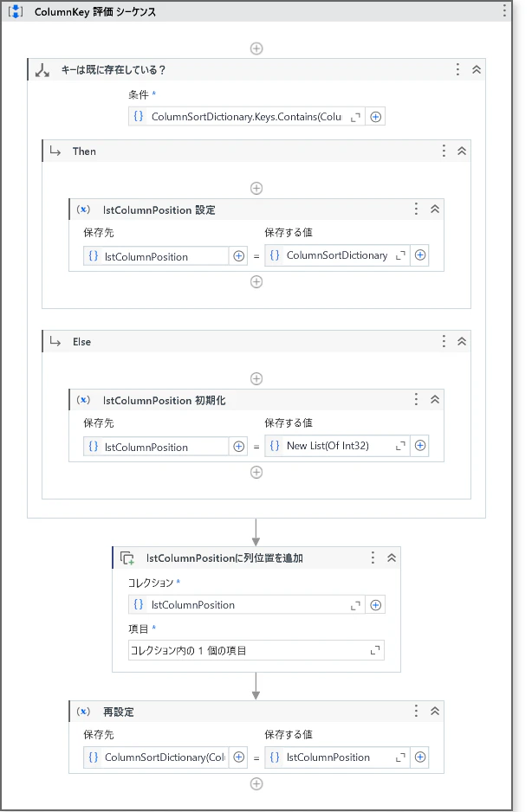Open options for lstColumnPosition 設定 activity
Screen dimensions: 532x812
click(416, 209)
